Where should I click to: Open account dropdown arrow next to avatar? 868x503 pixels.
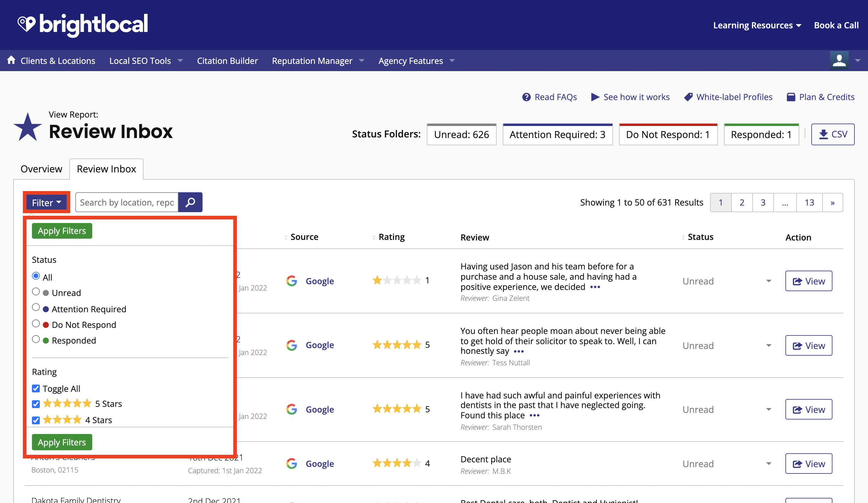pyautogui.click(x=858, y=61)
